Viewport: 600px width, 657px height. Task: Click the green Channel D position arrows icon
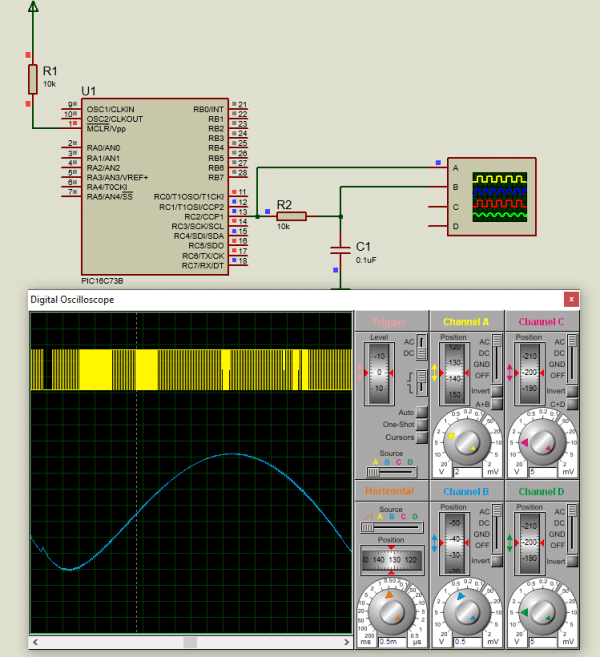point(509,543)
